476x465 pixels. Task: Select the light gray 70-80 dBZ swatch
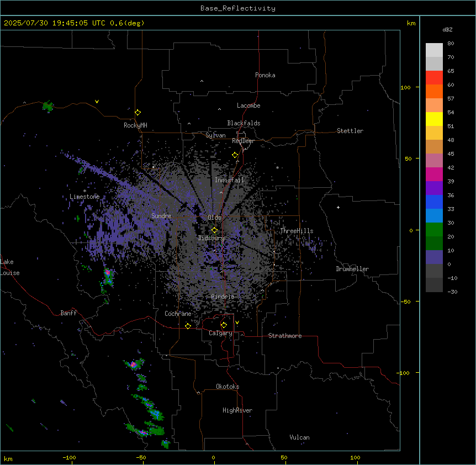(434, 50)
